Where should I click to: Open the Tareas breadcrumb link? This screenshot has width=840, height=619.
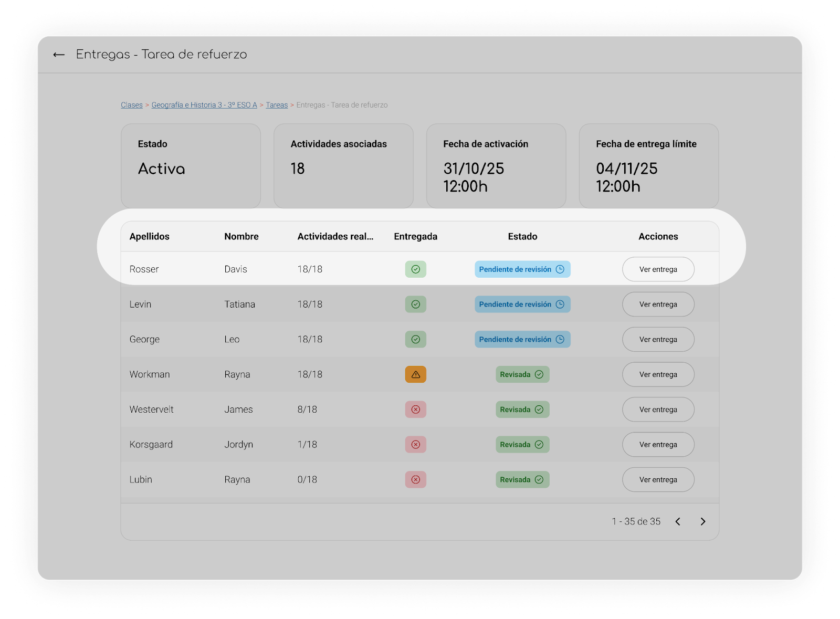click(277, 105)
